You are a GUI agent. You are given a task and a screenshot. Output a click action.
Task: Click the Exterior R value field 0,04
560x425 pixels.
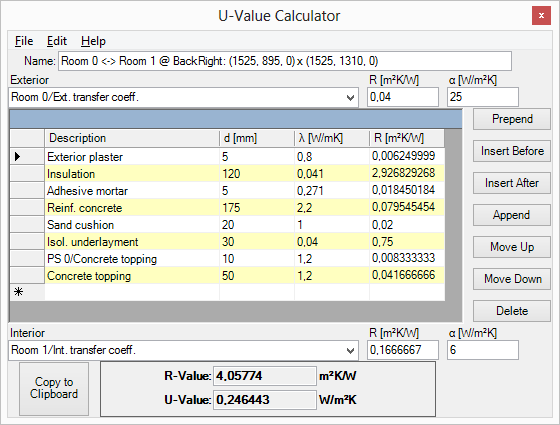[x=402, y=97]
